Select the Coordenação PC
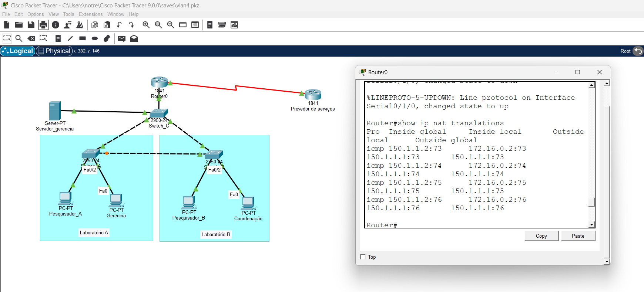The width and height of the screenshot is (644, 292). coord(248,203)
